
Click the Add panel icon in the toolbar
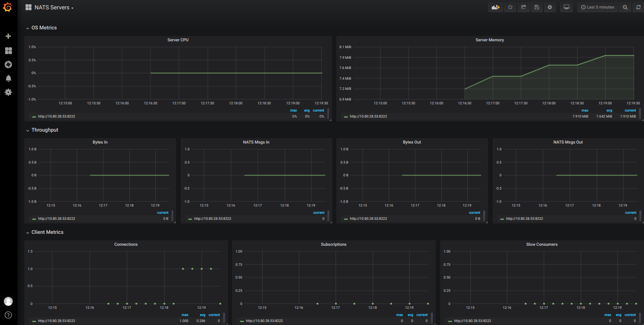[x=495, y=7]
